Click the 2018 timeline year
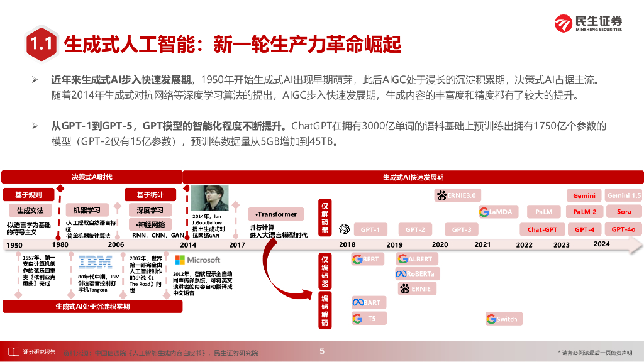The height and width of the screenshot is (362, 644). pyautogui.click(x=347, y=244)
